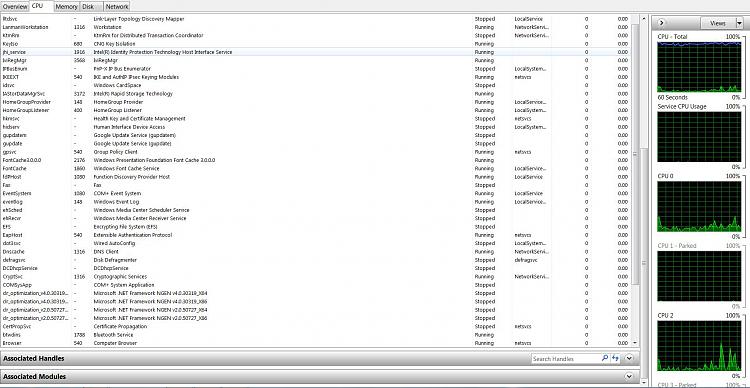Select the hidserv service row
This screenshot has width=750, height=388.
point(316,127)
